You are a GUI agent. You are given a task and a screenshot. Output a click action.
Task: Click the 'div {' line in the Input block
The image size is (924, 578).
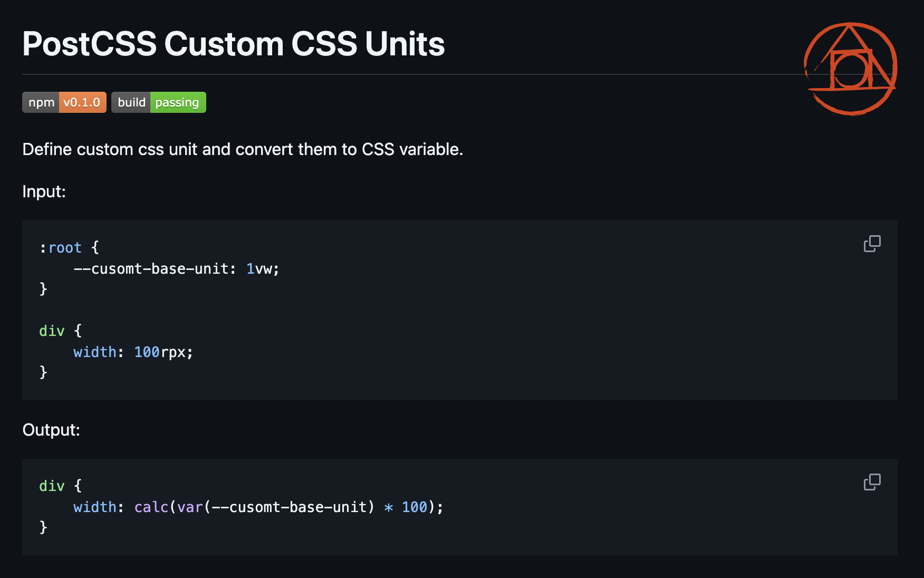pyautogui.click(x=61, y=331)
